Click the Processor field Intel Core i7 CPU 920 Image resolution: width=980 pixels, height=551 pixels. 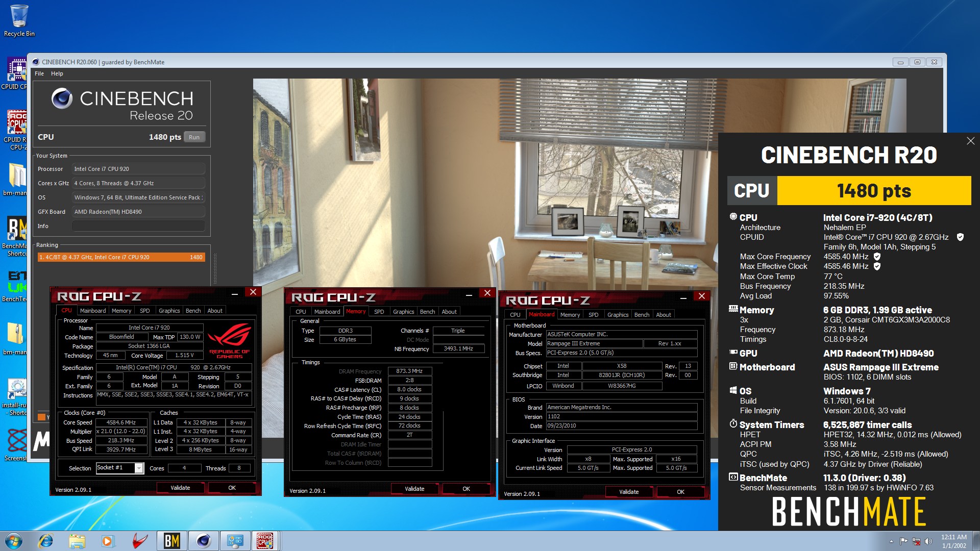139,169
